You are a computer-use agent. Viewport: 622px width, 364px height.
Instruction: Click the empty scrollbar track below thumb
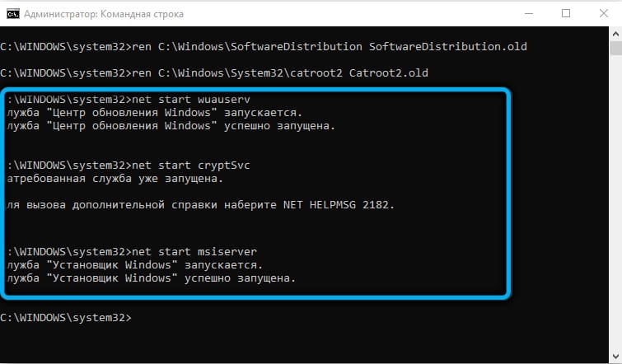(x=615, y=203)
